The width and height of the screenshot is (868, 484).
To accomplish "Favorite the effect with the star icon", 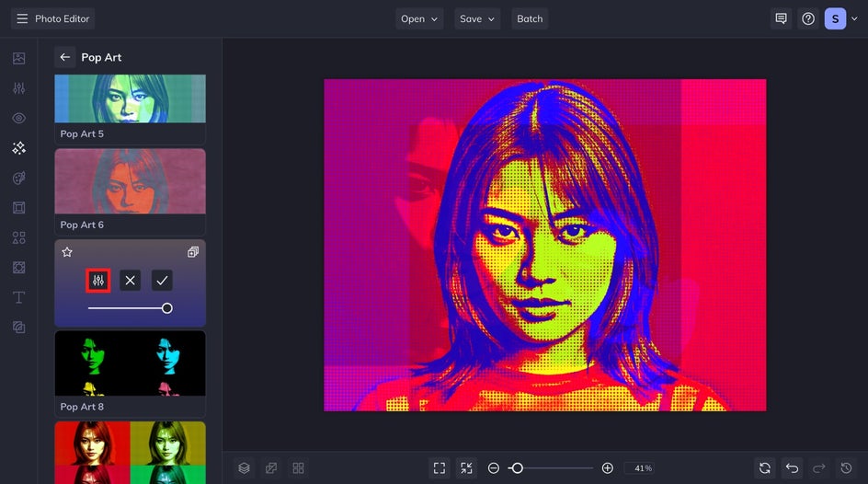I will coord(67,252).
